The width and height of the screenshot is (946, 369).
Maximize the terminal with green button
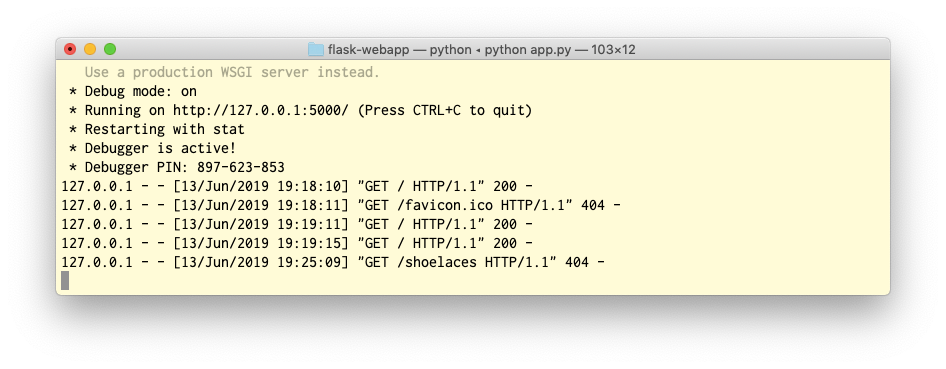click(x=110, y=49)
